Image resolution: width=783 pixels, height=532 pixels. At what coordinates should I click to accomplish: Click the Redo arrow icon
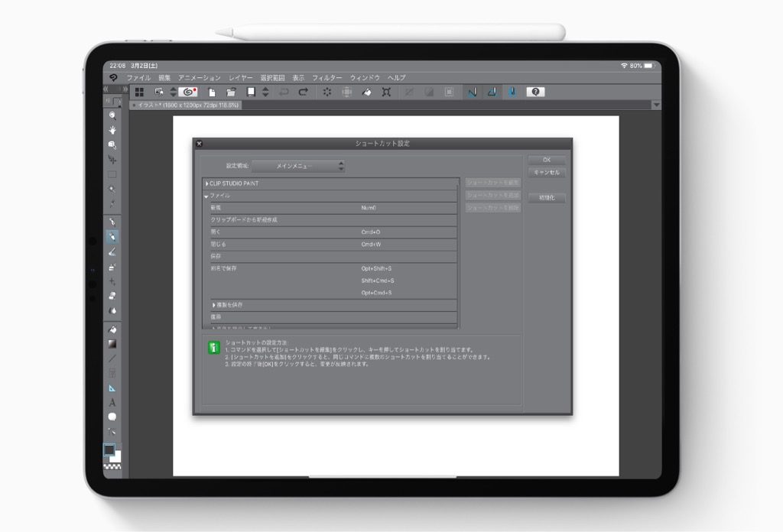coord(303,92)
